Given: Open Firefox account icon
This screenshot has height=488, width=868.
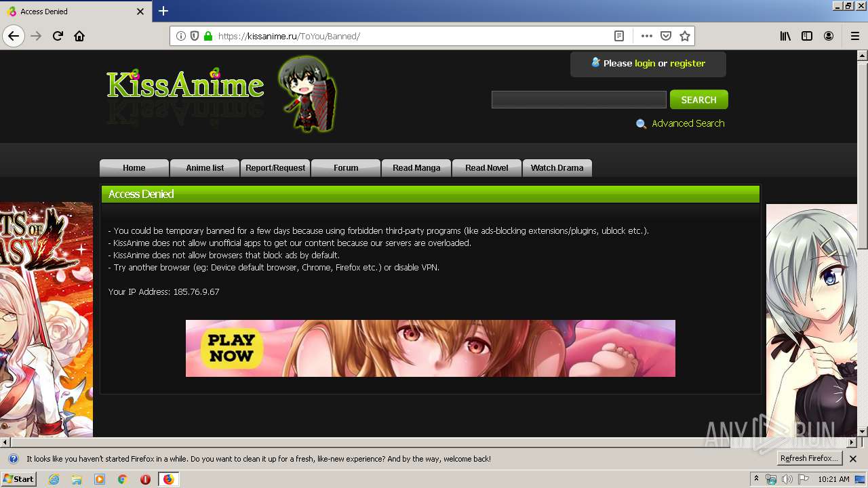Looking at the screenshot, I should [x=829, y=36].
